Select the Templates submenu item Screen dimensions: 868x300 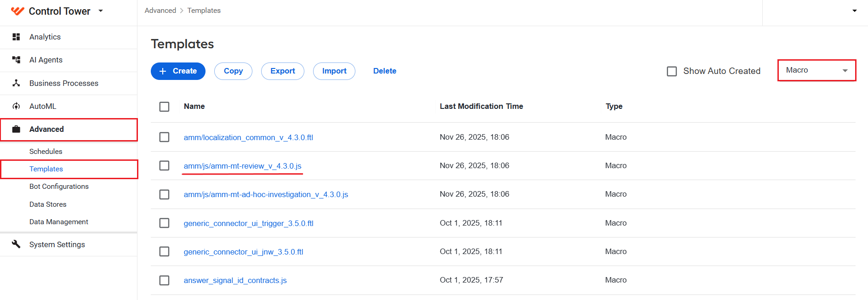point(46,169)
